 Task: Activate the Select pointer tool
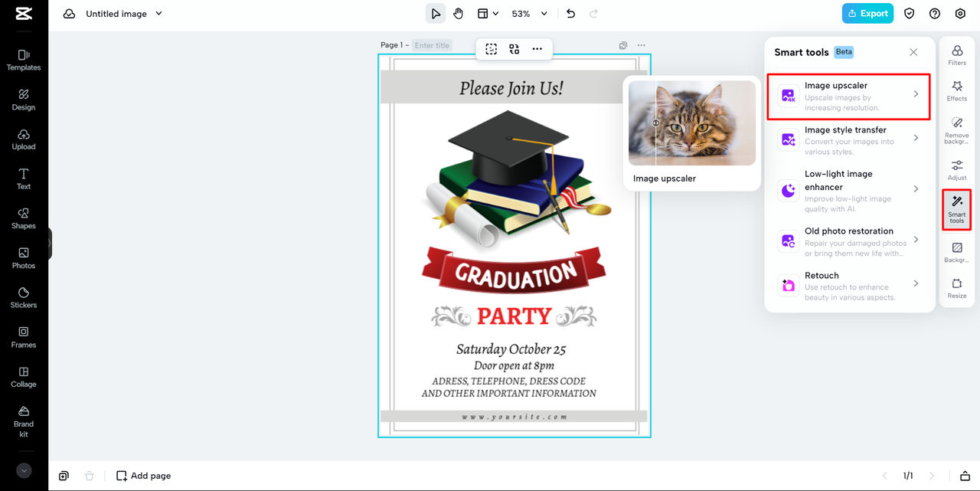pos(436,14)
